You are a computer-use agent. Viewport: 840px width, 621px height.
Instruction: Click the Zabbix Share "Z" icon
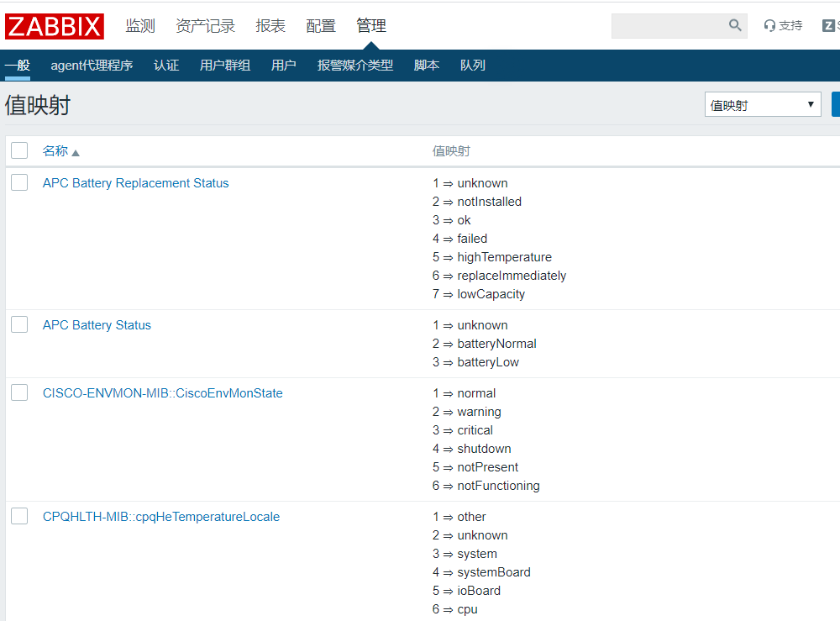tap(829, 25)
